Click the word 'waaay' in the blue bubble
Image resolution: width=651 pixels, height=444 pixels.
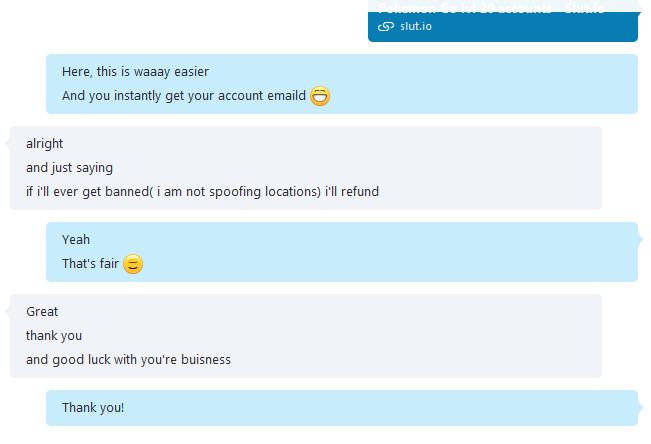[x=170, y=72]
